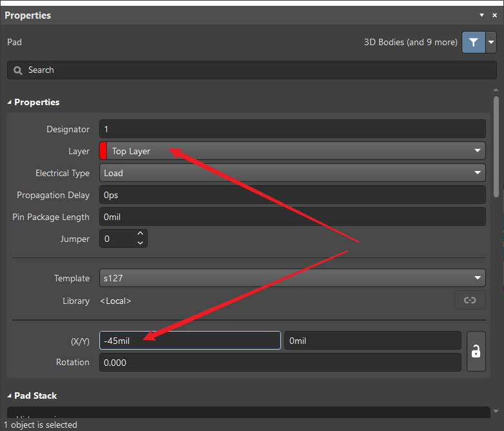Open the Layer dropdown showing Top Layer
The width and height of the screenshot is (504, 431).
click(292, 151)
